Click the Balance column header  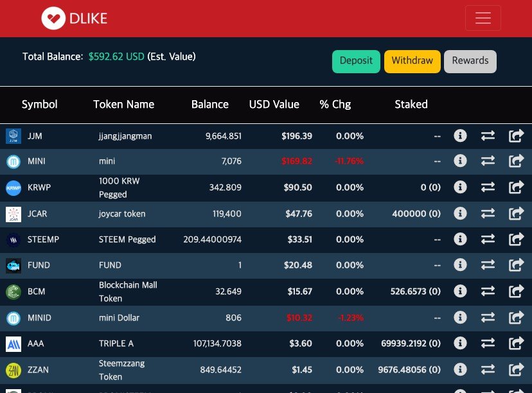[209, 105]
